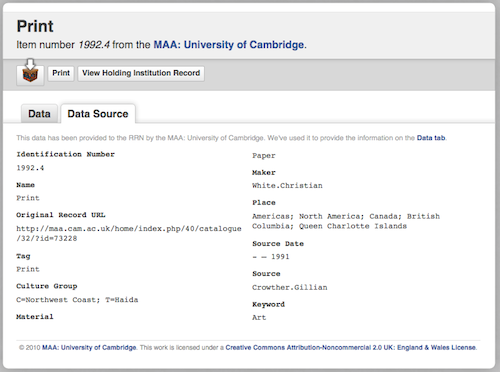Click the 'Place' field label
This screenshot has height=372, width=500.
[x=264, y=203]
